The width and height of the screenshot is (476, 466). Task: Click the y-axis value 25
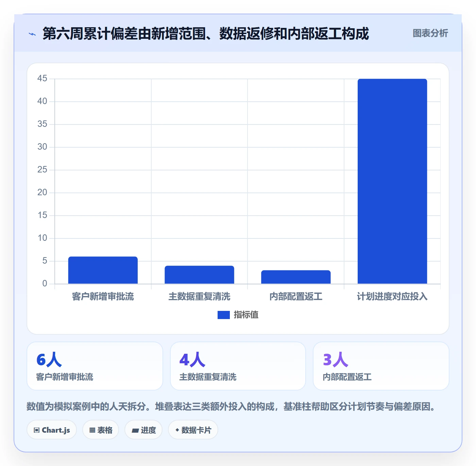42,170
